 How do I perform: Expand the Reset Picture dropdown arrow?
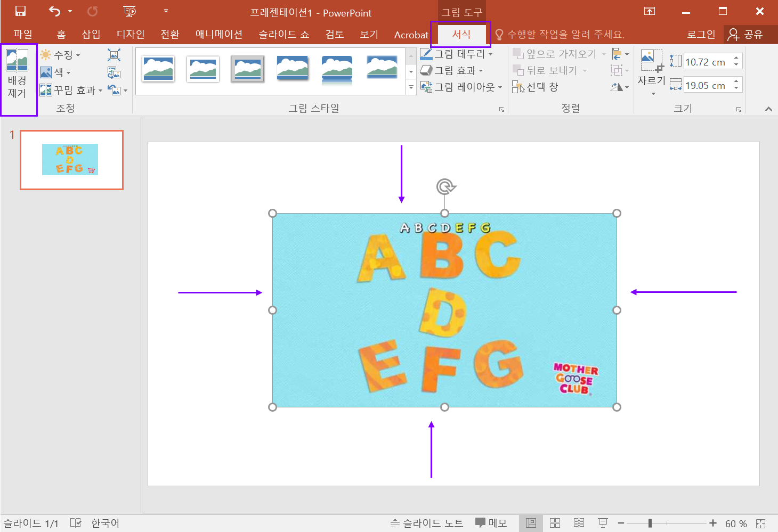point(126,91)
